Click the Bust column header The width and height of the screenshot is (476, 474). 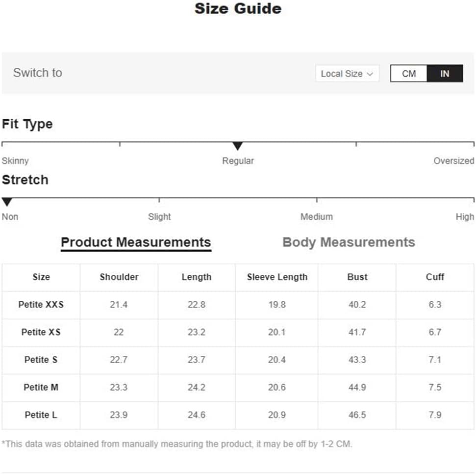[357, 277]
